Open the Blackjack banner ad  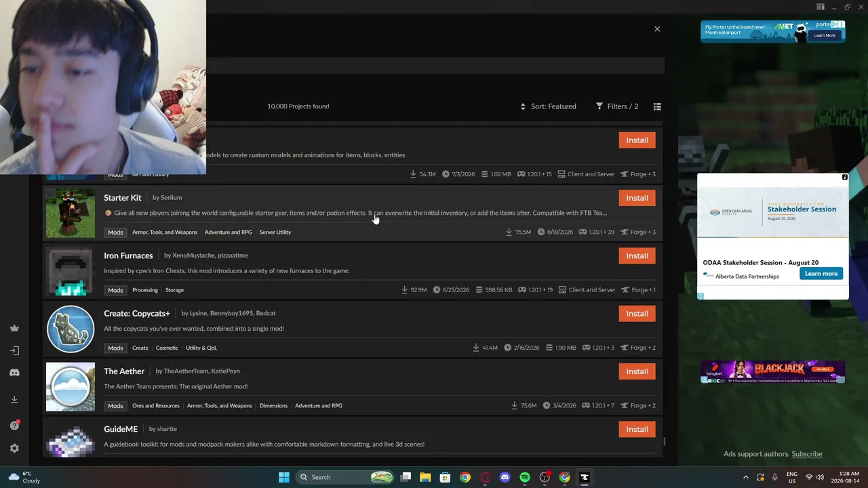coord(773,372)
